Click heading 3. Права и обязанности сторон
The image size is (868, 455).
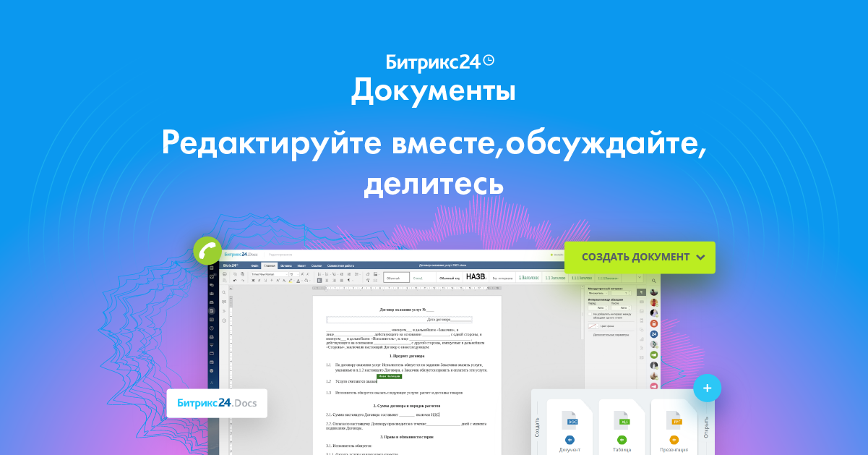(406, 437)
